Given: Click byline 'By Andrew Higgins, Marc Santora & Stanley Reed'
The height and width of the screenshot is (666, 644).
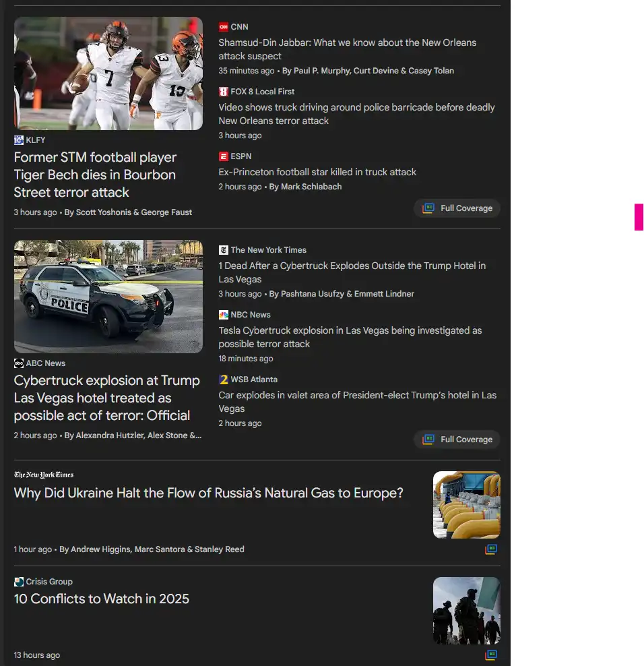Looking at the screenshot, I should [x=152, y=549].
